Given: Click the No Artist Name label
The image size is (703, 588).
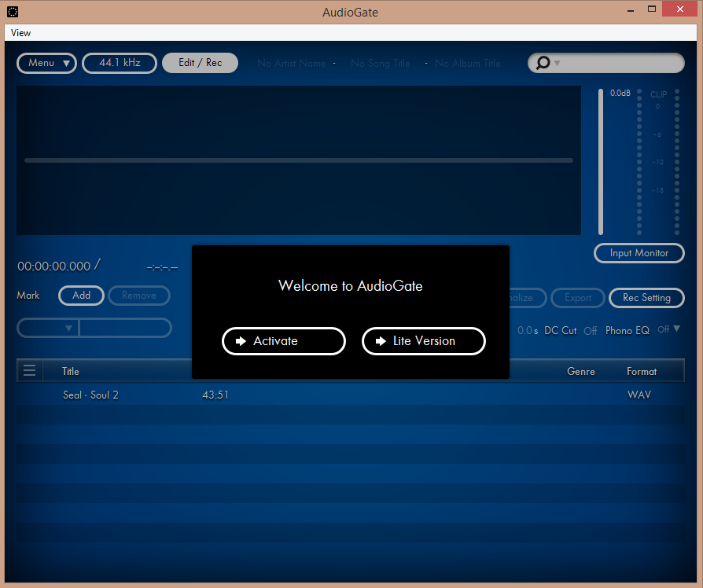Looking at the screenshot, I should (x=292, y=64).
